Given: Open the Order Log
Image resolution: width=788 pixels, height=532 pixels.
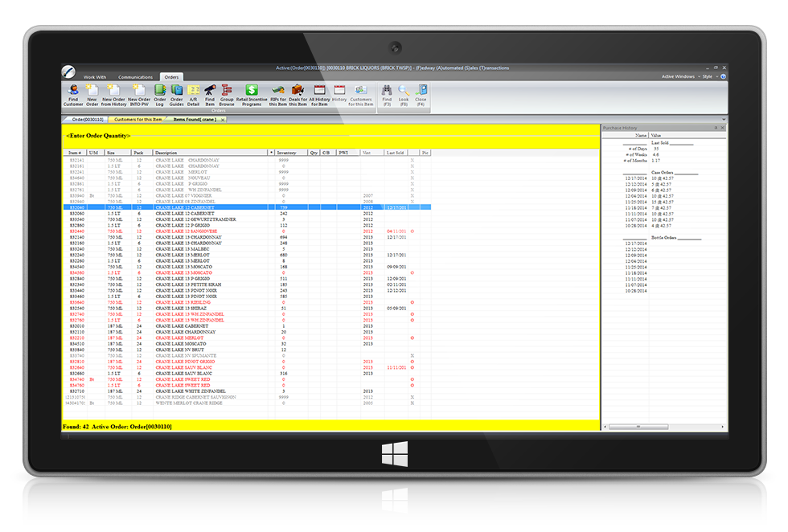Looking at the screenshot, I should point(160,95).
